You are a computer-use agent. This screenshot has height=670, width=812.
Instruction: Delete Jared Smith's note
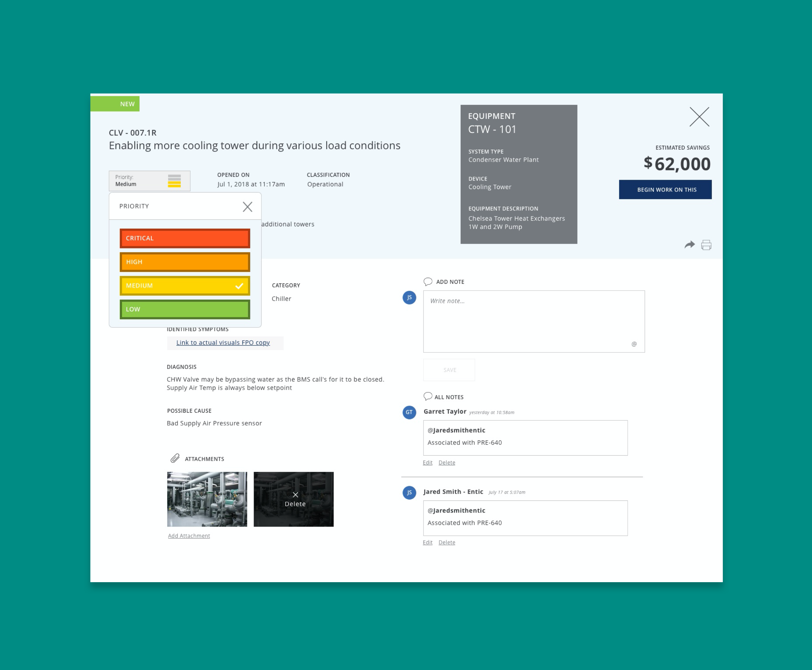click(x=446, y=542)
